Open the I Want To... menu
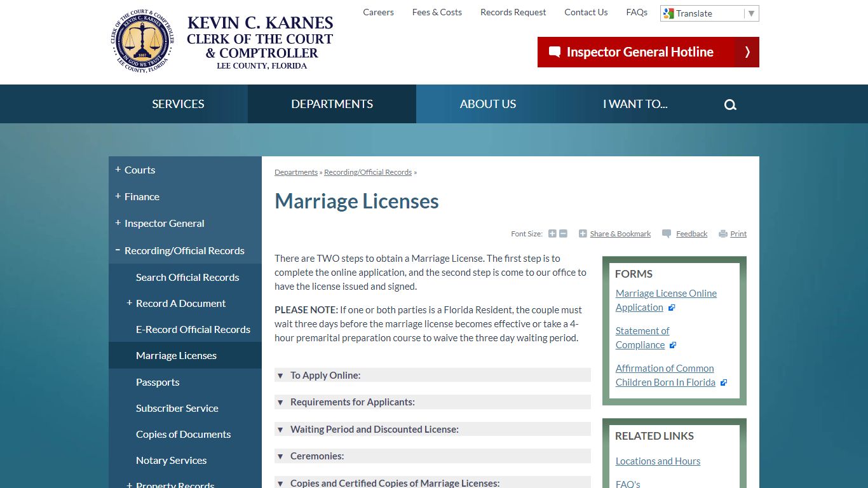The image size is (868, 488). [635, 104]
